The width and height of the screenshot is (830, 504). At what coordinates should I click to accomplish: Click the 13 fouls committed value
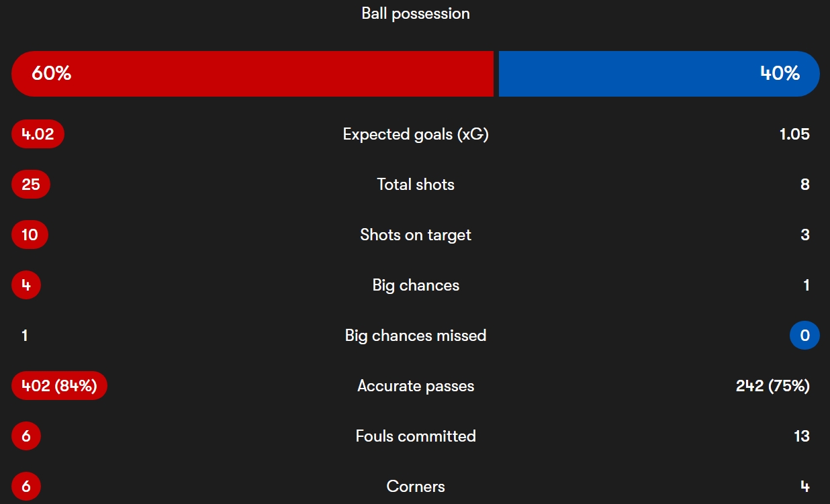pos(801,436)
